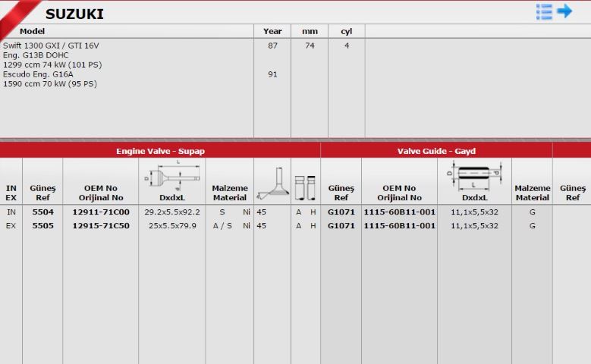Click material A / S in EX row
Screen dimensions: 591x364
(x=222, y=225)
